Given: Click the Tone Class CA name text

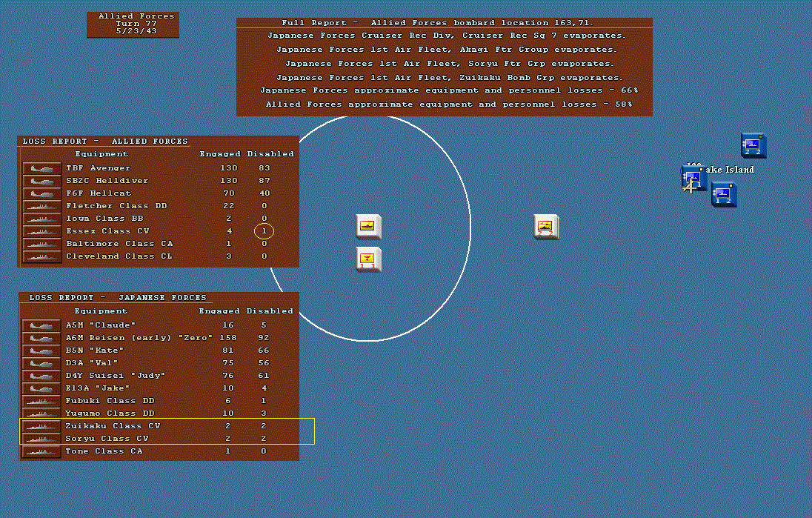Looking at the screenshot, I should [x=104, y=452].
